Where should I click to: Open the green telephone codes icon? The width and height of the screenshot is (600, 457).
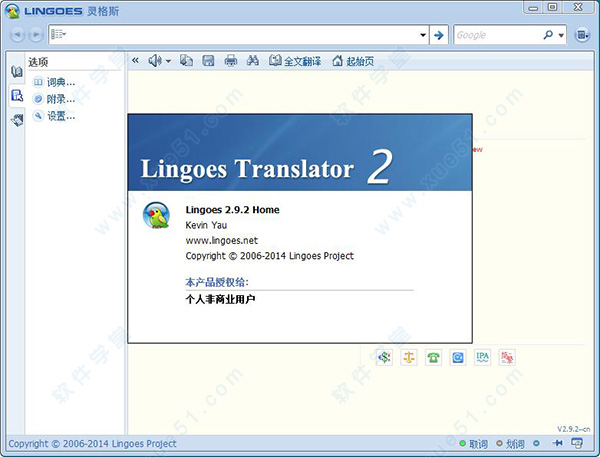[x=433, y=357]
